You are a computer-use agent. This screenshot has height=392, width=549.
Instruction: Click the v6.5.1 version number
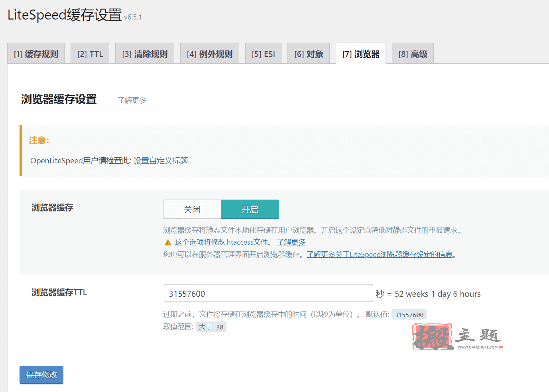(133, 17)
